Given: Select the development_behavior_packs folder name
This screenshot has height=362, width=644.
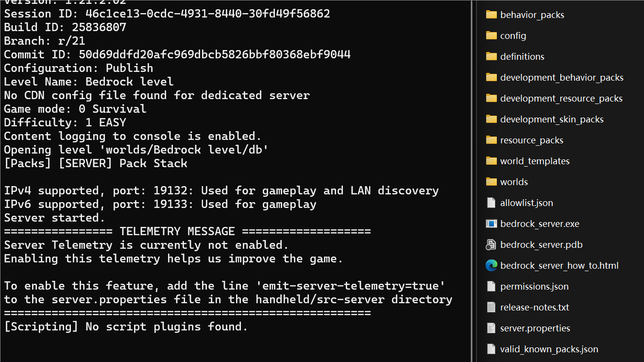Looking at the screenshot, I should tap(561, 77).
